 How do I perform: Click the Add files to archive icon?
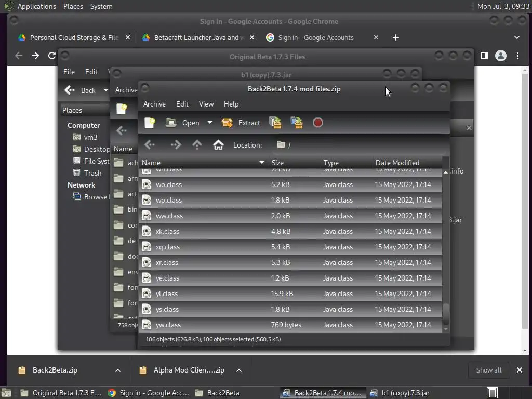[275, 123]
